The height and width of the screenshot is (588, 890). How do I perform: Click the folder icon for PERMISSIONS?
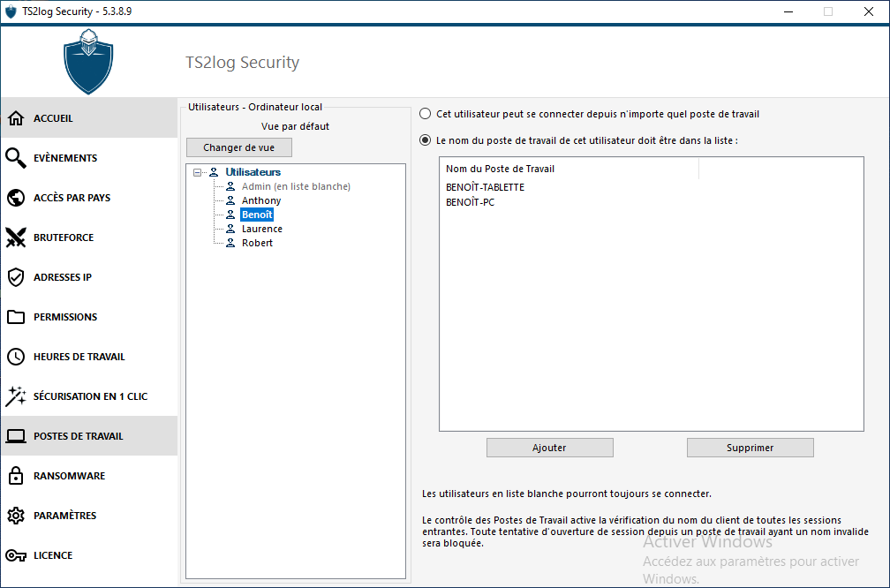tap(16, 317)
